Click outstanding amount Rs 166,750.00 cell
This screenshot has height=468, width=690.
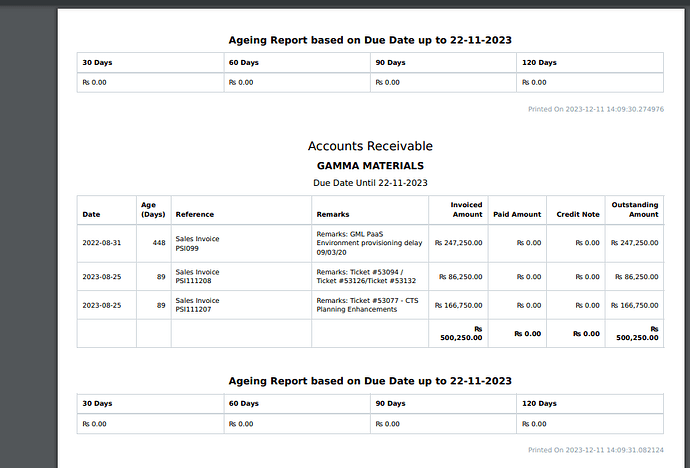635,305
